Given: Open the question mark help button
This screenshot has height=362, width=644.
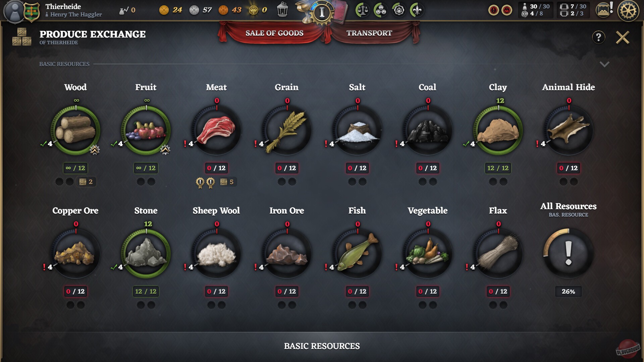Looking at the screenshot, I should (x=599, y=37).
